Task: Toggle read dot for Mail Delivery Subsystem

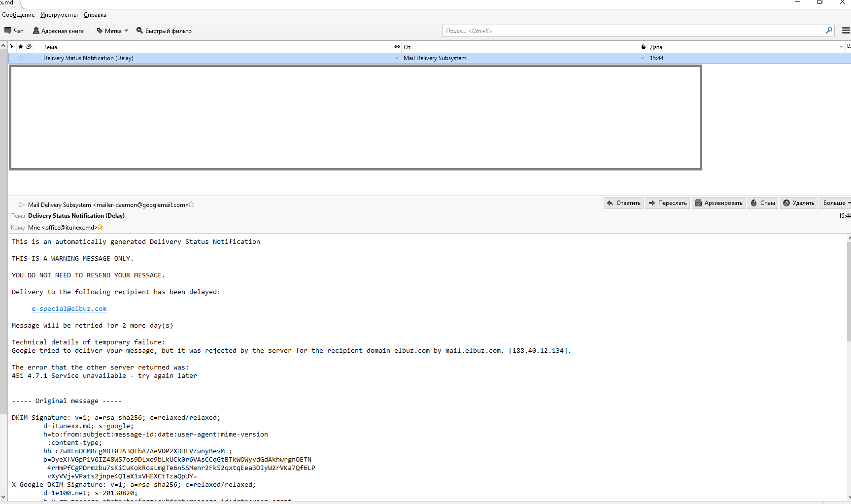Action: pos(397,58)
